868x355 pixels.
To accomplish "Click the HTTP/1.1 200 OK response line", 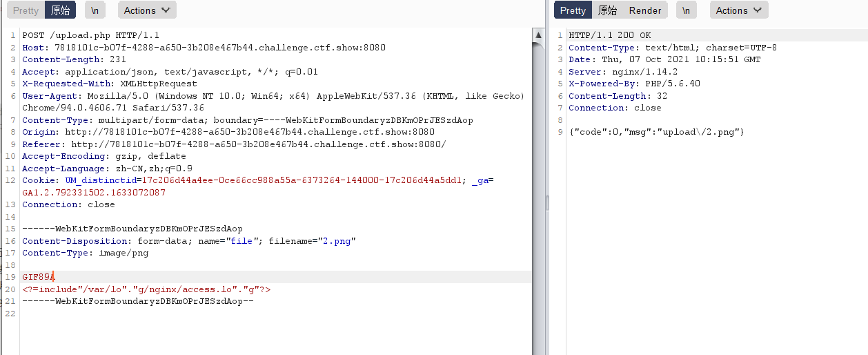I will click(609, 35).
